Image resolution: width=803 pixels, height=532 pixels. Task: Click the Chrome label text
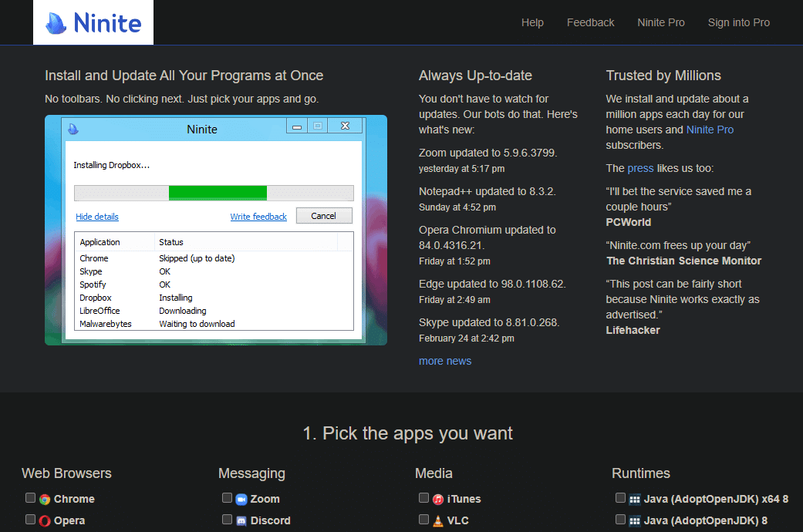click(74, 499)
